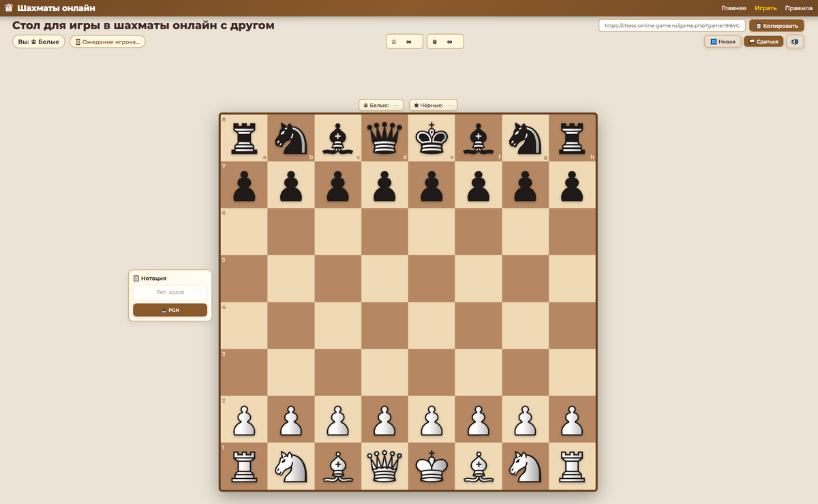Click the empty c3 square

point(338,373)
